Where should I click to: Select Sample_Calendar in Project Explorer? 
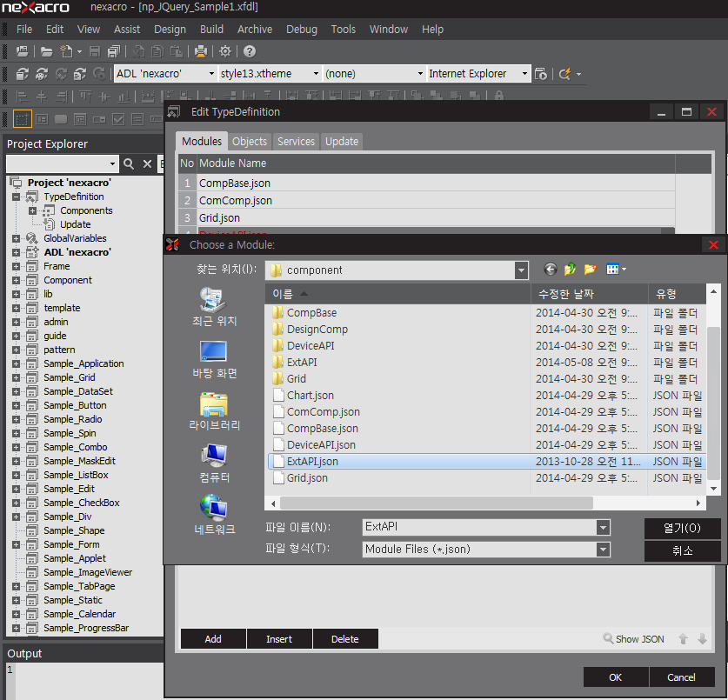pyautogui.click(x=79, y=614)
